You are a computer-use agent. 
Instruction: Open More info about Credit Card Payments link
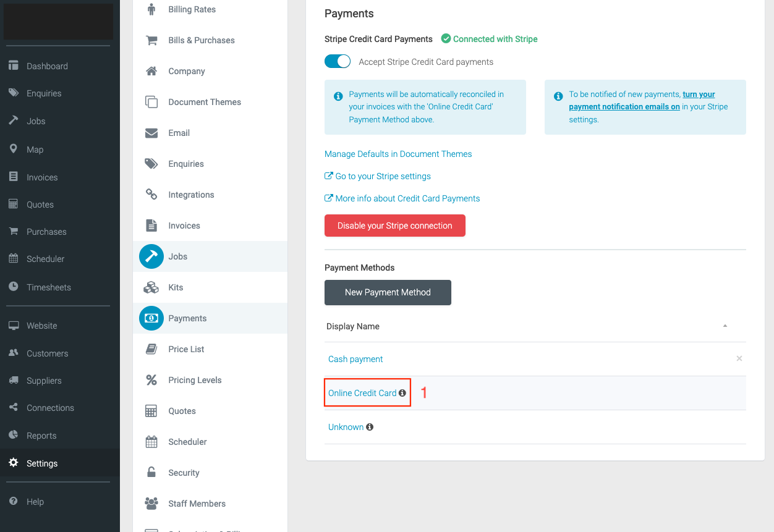point(402,198)
